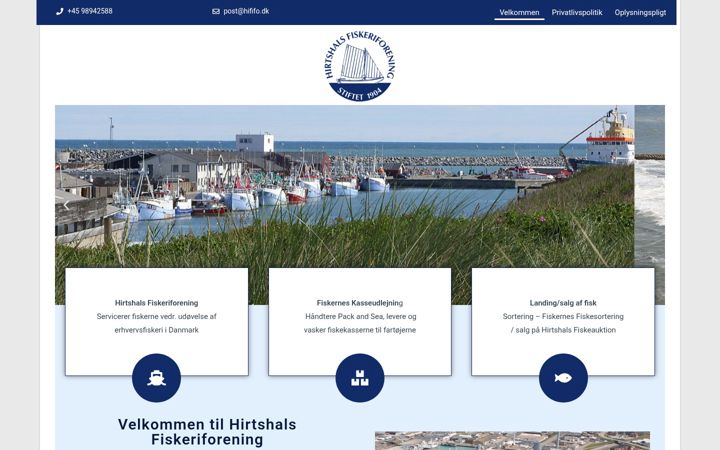The image size is (720, 450).
Task: Select text 'Håndtere Pack and Sea, levere og'
Action: pyautogui.click(x=361, y=316)
